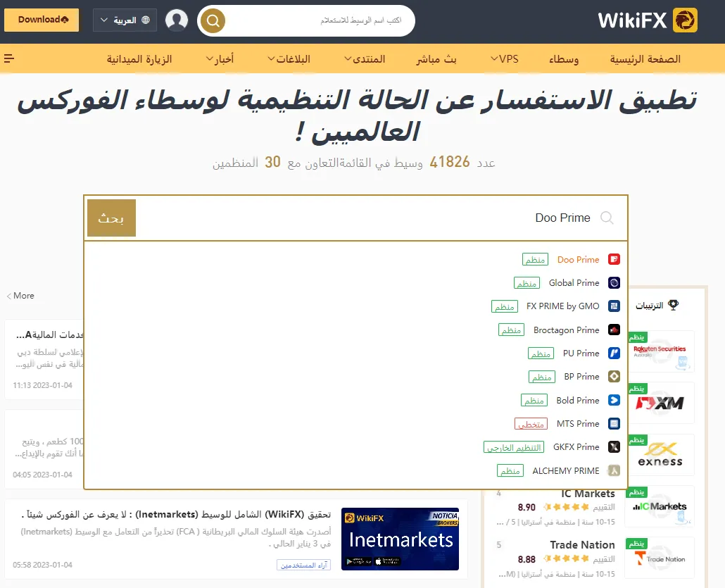
Task: Open the وسطاء brokers menu
Action: [x=564, y=58]
